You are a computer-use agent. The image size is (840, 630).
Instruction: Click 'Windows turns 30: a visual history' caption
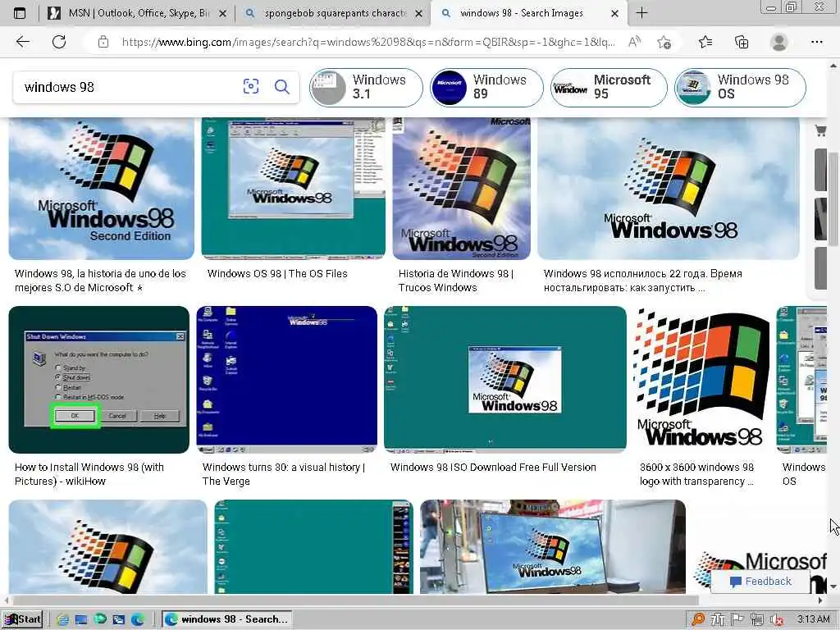tap(283, 473)
